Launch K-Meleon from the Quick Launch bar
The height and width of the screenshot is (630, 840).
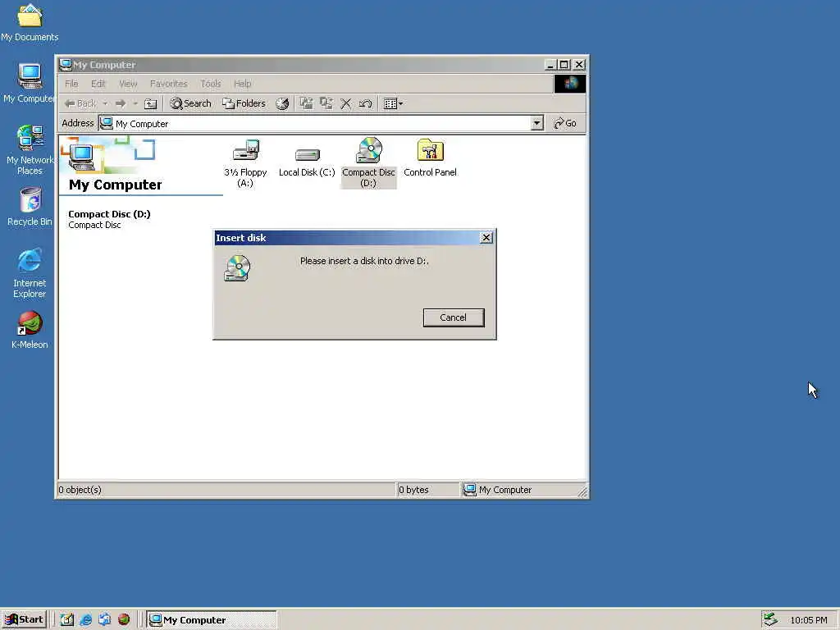[124, 620]
